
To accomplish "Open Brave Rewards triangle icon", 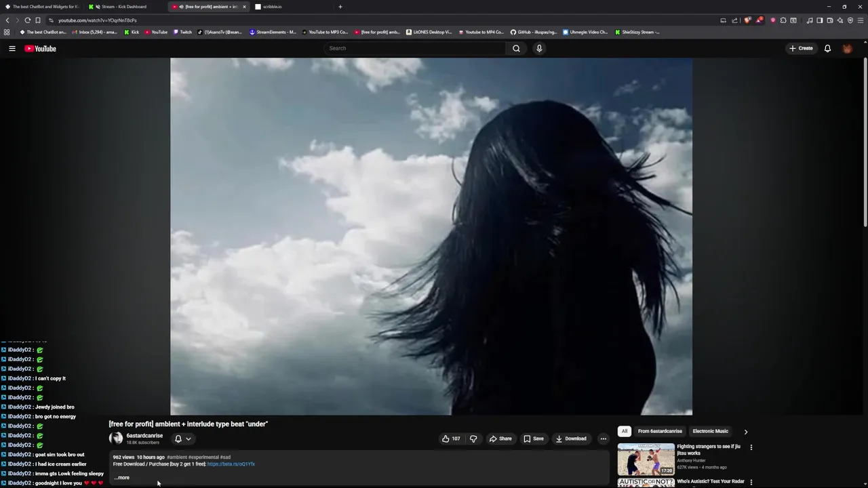I will coord(759,20).
